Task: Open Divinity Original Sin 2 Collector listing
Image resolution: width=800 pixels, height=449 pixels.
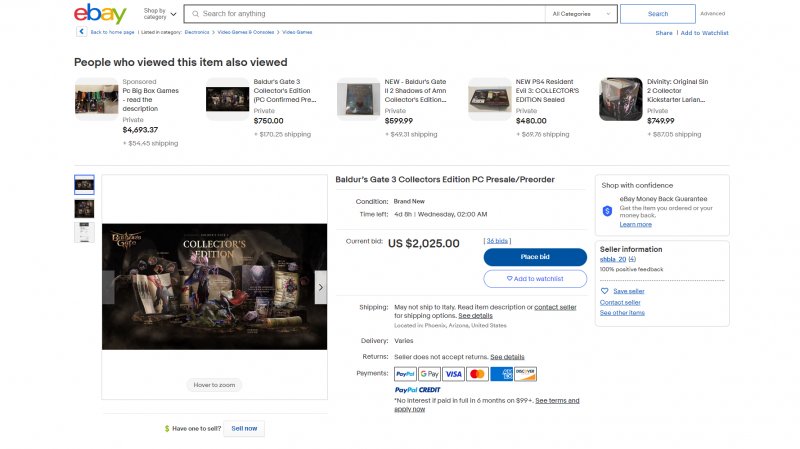Action: (678, 91)
